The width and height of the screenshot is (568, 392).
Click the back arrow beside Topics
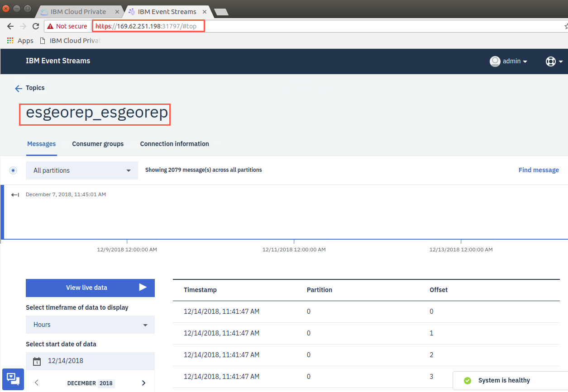point(19,88)
